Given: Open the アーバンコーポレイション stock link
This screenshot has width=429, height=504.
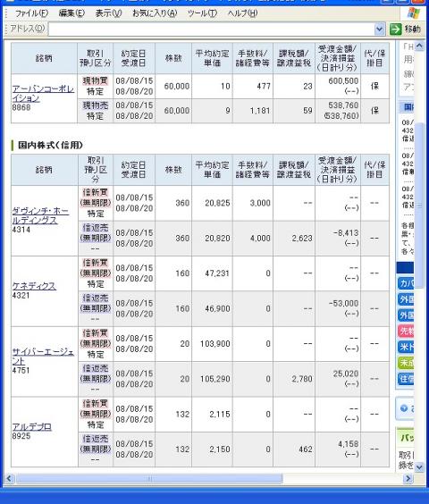Looking at the screenshot, I should click(43, 93).
